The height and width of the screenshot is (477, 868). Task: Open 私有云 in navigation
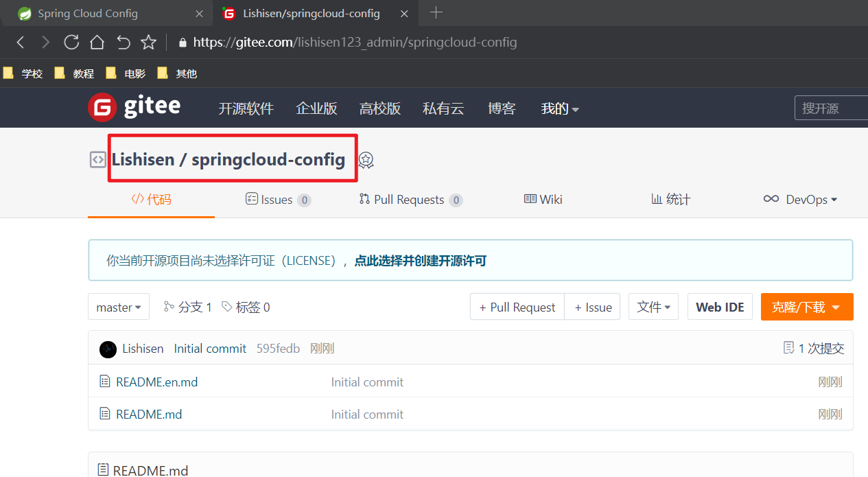443,108
